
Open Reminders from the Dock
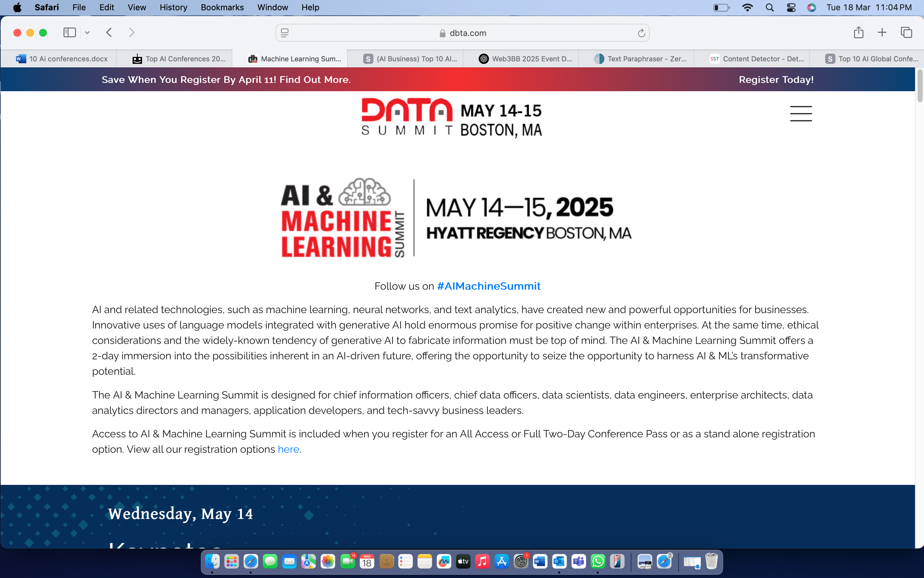coord(405,562)
